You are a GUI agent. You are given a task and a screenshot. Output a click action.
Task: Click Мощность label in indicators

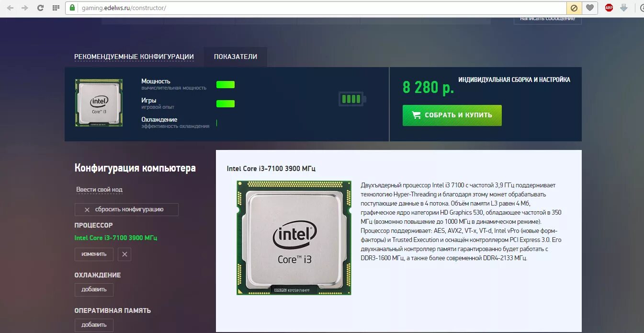point(156,81)
